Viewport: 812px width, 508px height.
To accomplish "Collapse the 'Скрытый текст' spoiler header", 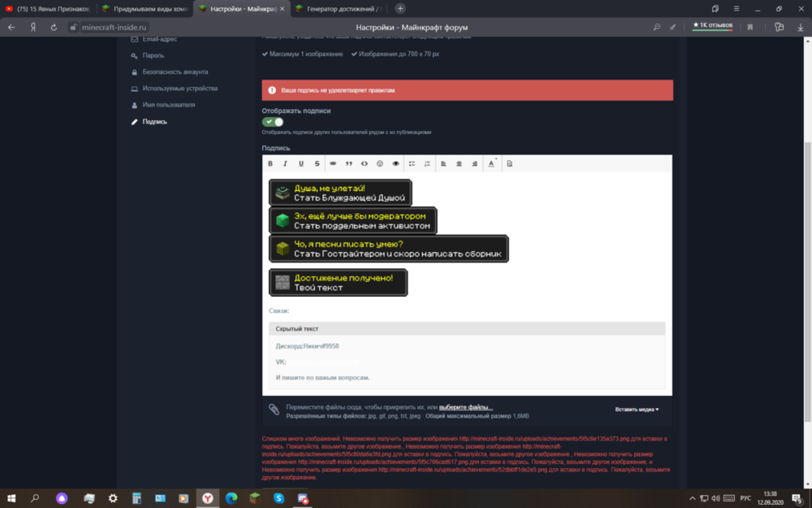I will (467, 328).
